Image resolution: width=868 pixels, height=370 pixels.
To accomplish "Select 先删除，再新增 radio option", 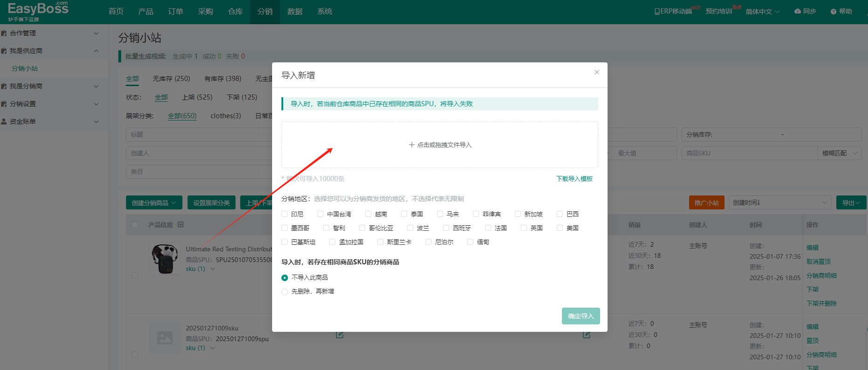I will click(x=285, y=292).
